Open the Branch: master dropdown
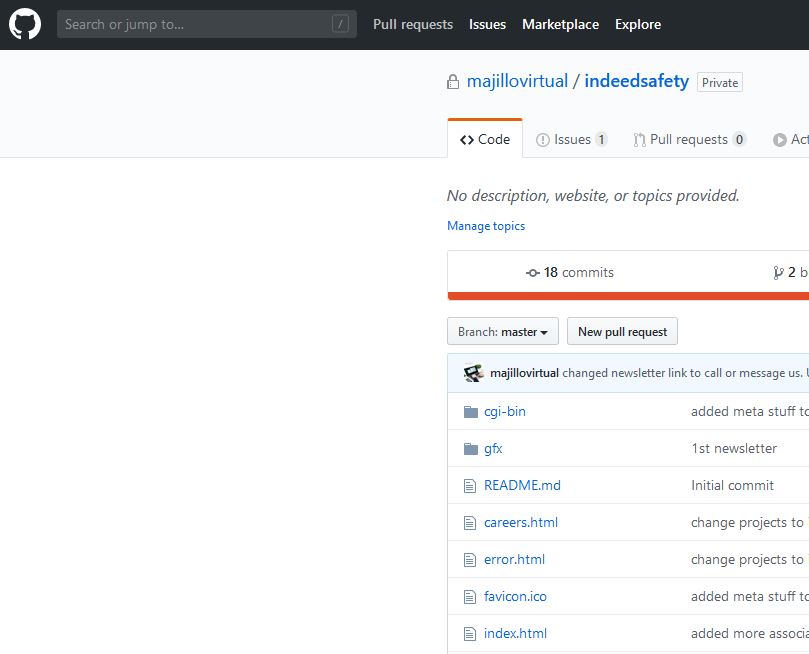809x654 pixels. click(x=503, y=331)
